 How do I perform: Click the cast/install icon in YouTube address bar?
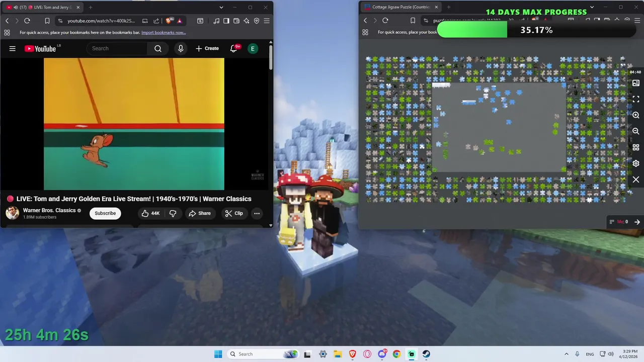coord(145,21)
